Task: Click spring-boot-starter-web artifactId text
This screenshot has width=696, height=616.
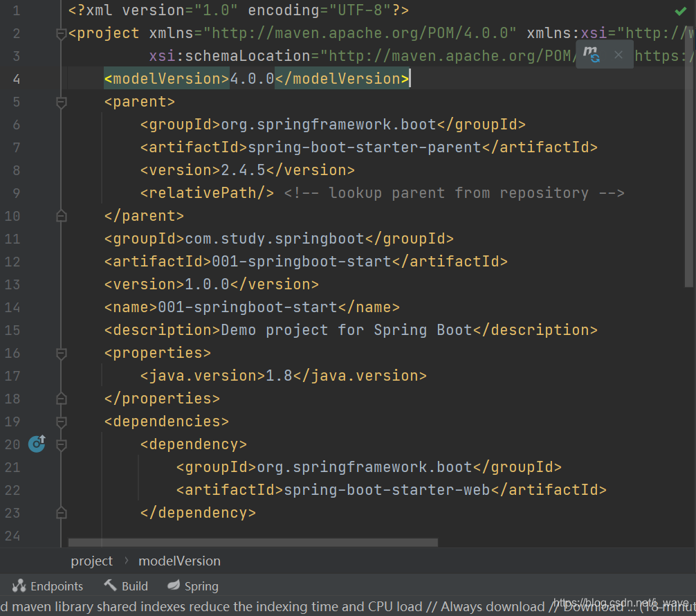Action: point(387,490)
